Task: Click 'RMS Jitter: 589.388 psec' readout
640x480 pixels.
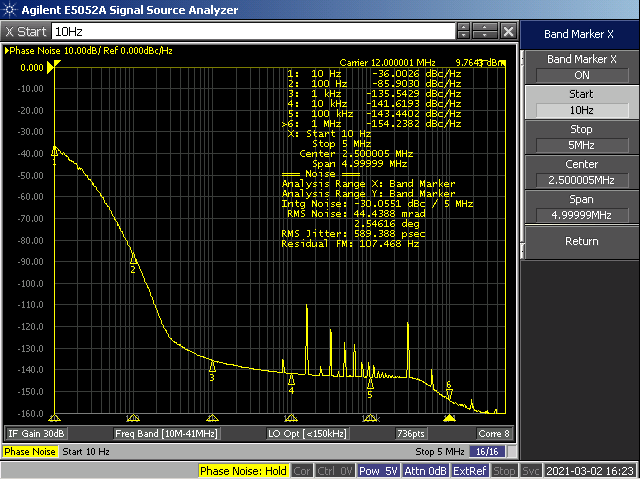Action: click(x=353, y=234)
